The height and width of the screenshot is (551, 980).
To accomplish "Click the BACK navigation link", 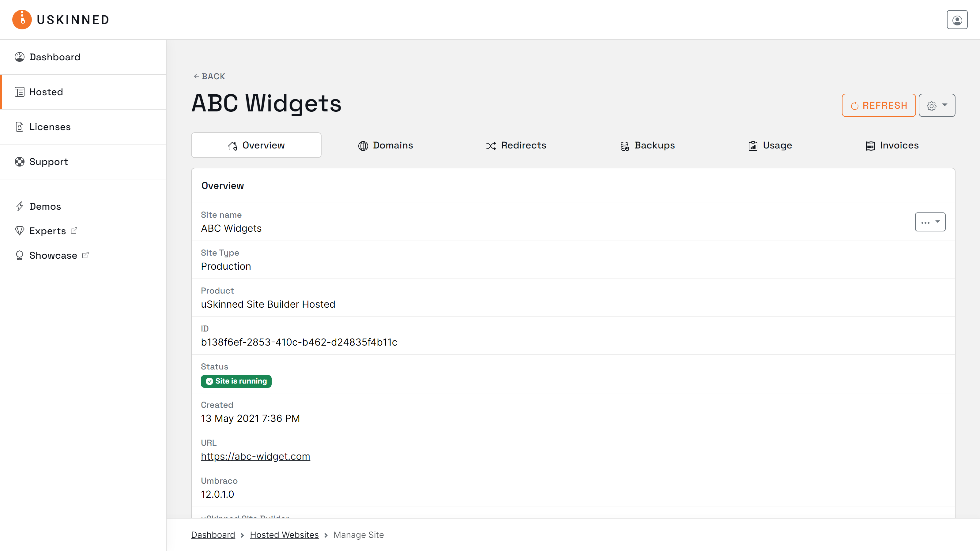I will pos(209,76).
